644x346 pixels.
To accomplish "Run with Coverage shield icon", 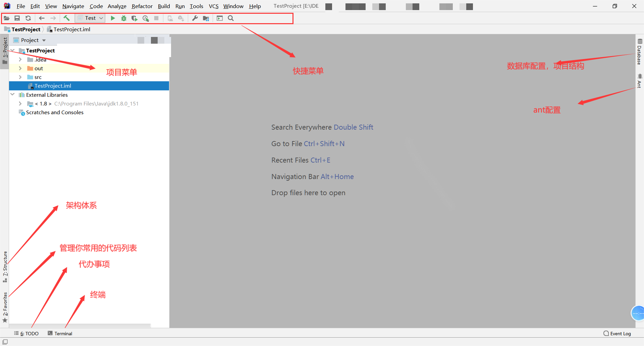I will [134, 18].
